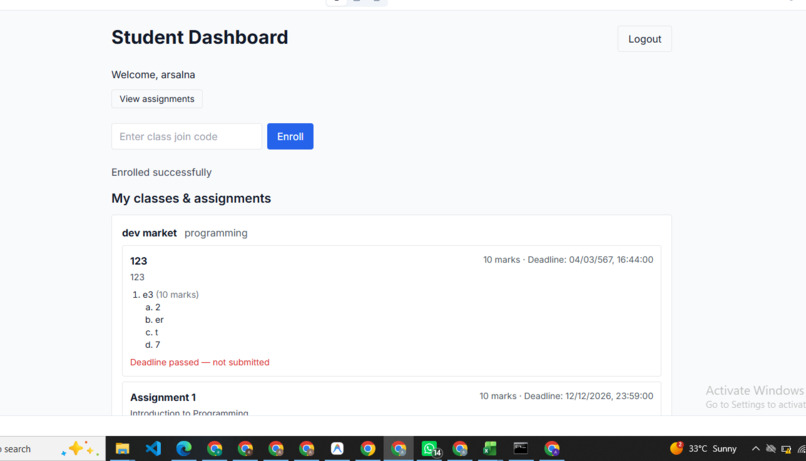Click the Deadline 12/12/2026, 23:59:00 text
The image size is (806, 461).
(589, 396)
